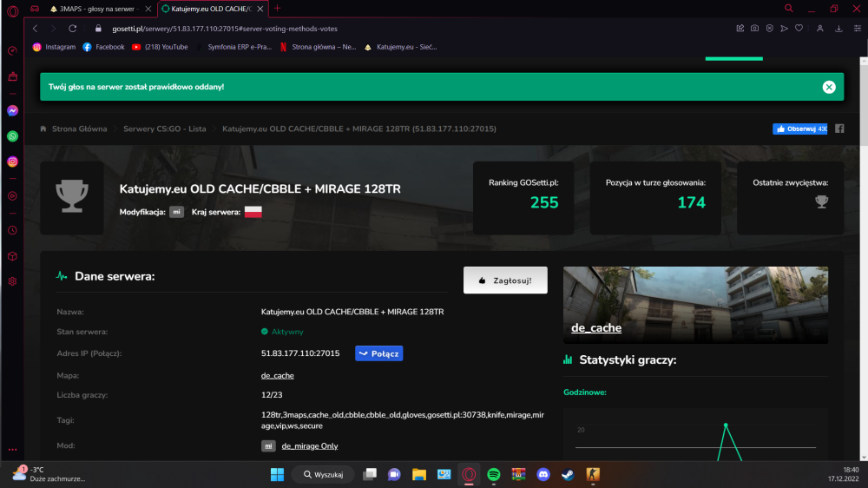Open Serwery CS:GO - Lista breadcrumb
This screenshot has width=868, height=488.
coord(164,129)
